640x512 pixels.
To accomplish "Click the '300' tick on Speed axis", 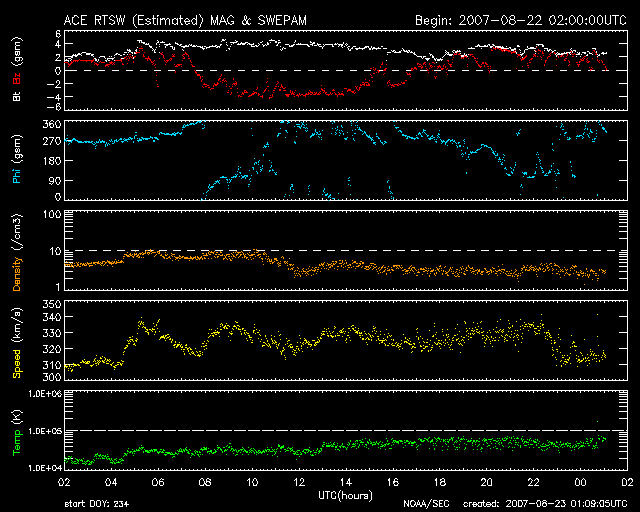I will point(52,376).
